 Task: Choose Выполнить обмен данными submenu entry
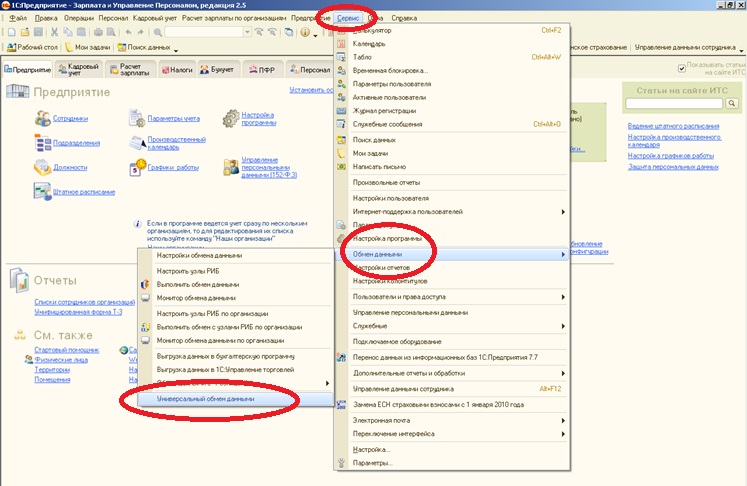[236, 284]
